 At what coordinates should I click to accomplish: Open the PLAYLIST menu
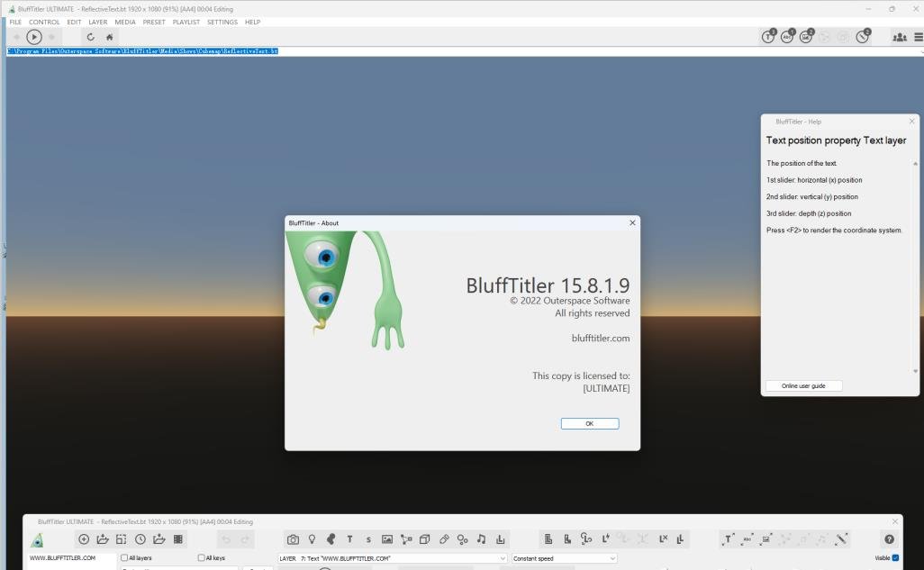[186, 22]
